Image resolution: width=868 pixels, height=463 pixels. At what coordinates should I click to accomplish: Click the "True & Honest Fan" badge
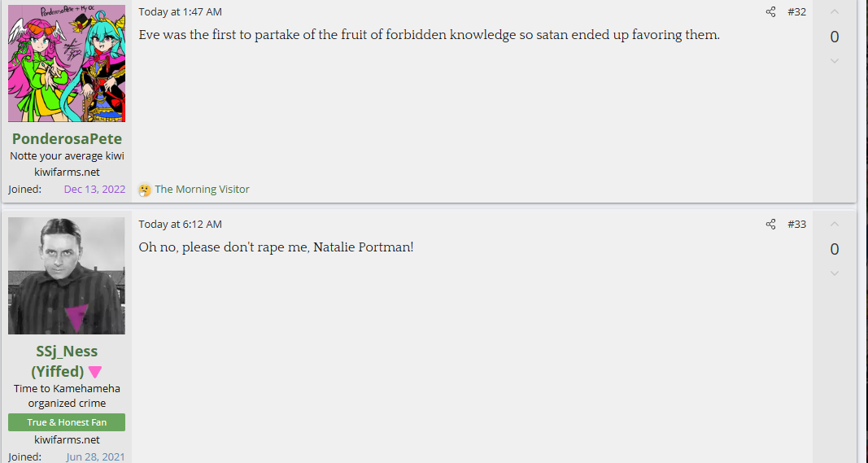[x=67, y=422]
